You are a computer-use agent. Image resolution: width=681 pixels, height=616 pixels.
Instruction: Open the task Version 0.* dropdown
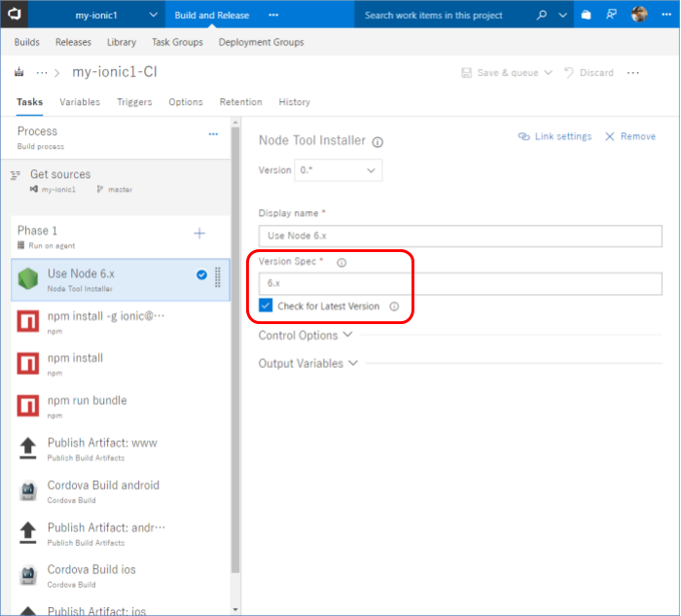point(339,170)
